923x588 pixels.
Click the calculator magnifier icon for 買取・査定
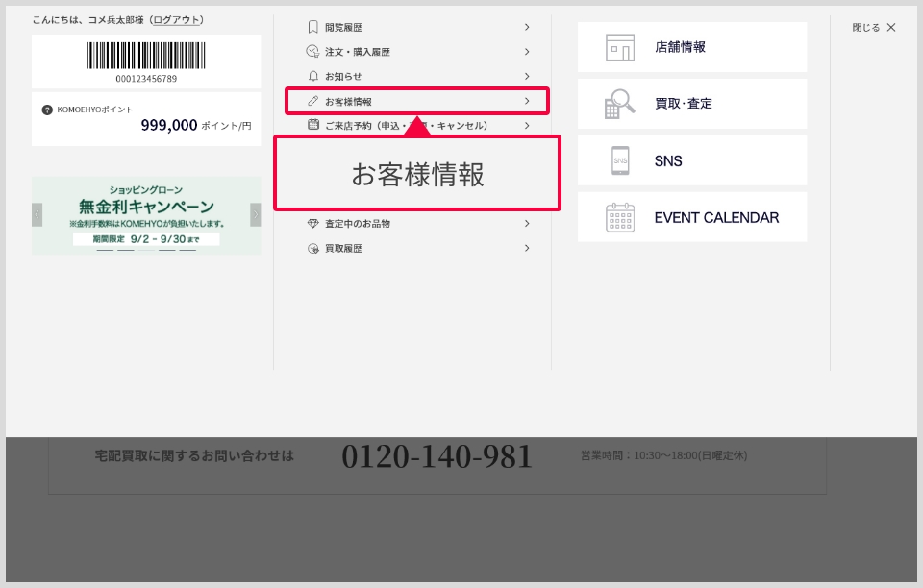(620, 104)
